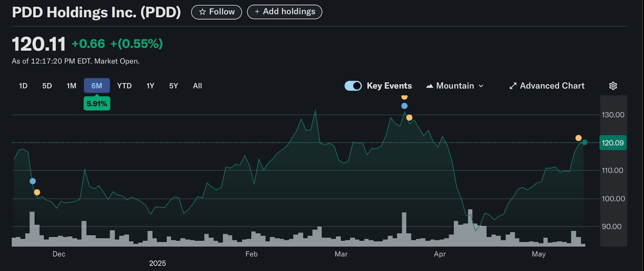The height and width of the screenshot is (271, 644).
Task: Click the blue key event marker near December
Action: [x=33, y=181]
